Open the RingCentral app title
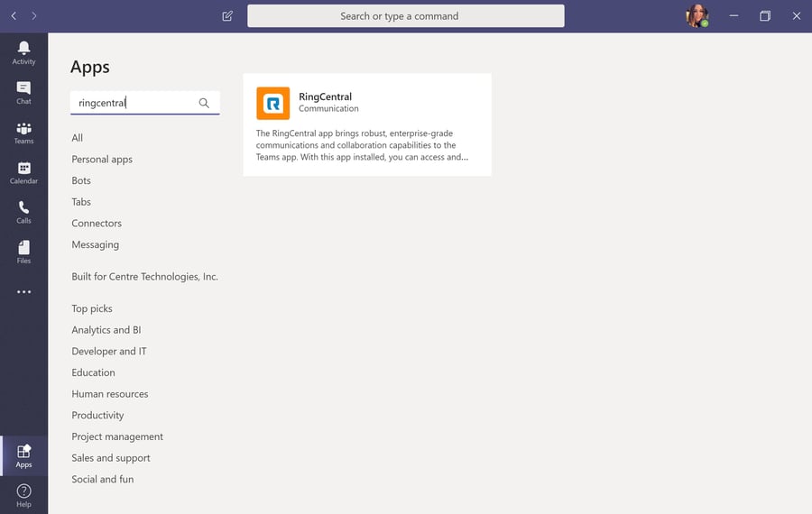Viewport: 812px width, 514px height. [x=325, y=96]
